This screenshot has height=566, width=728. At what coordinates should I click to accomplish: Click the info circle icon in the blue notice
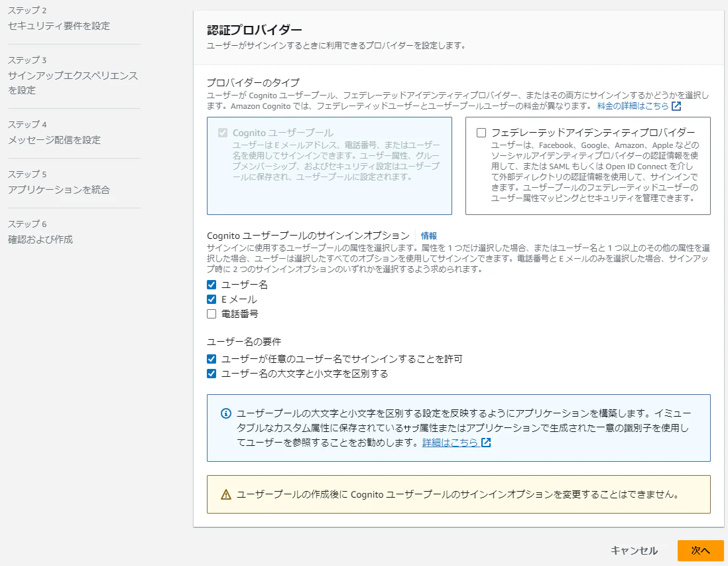coord(225,413)
